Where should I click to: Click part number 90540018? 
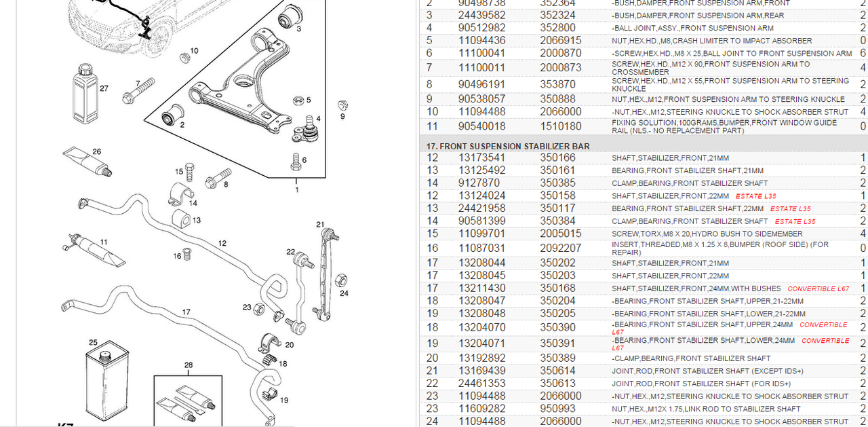pyautogui.click(x=481, y=126)
